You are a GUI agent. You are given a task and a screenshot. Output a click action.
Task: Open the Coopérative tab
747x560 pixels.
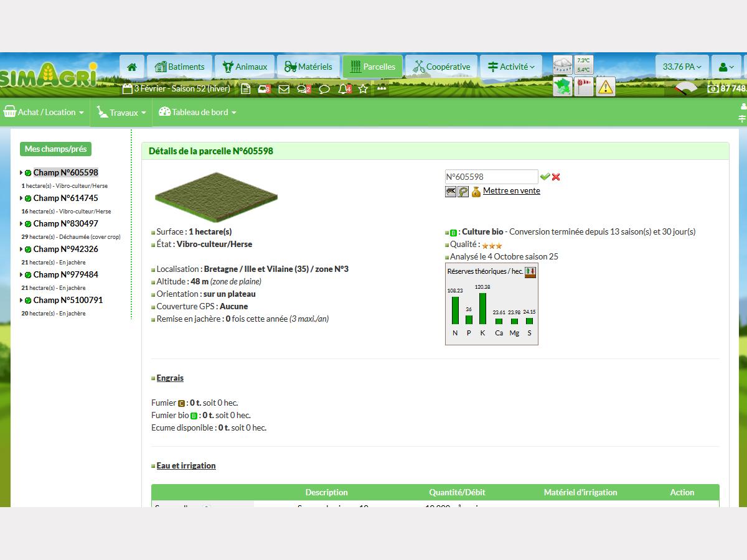[441, 67]
